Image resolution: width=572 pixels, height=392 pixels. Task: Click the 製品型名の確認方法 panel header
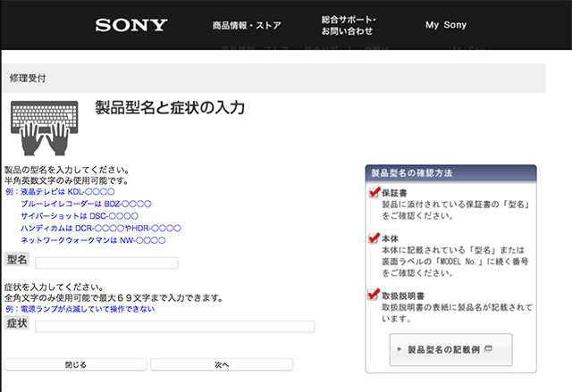pyautogui.click(x=450, y=173)
